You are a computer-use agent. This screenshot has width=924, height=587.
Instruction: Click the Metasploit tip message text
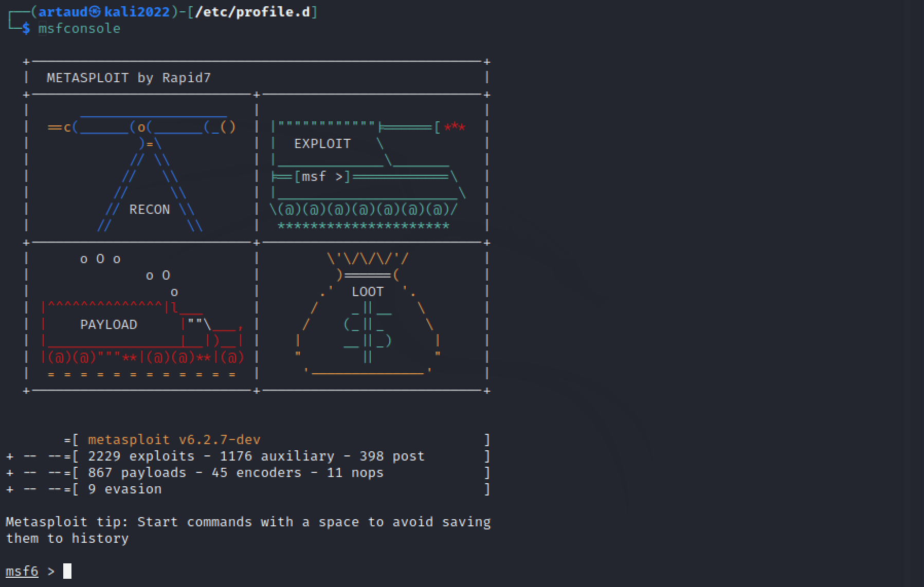(247, 522)
